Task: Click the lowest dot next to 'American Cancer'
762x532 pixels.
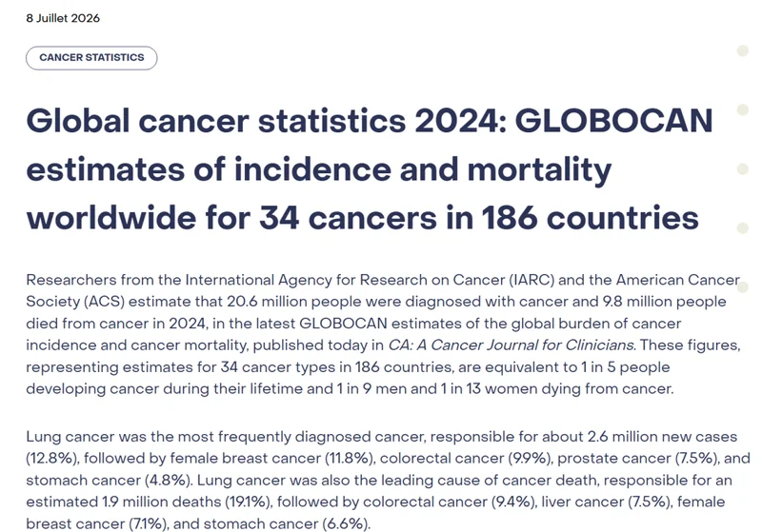Action: tap(743, 287)
